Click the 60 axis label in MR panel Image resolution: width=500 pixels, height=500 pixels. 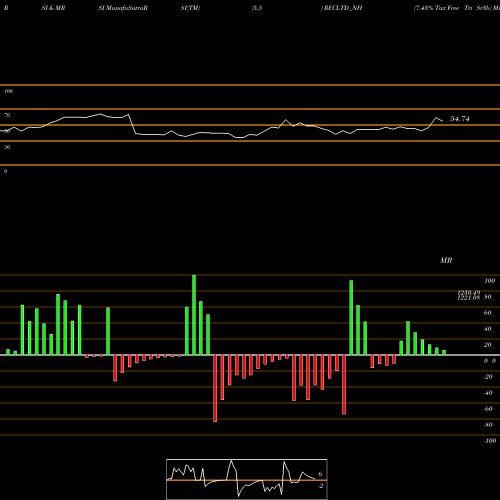(487, 313)
